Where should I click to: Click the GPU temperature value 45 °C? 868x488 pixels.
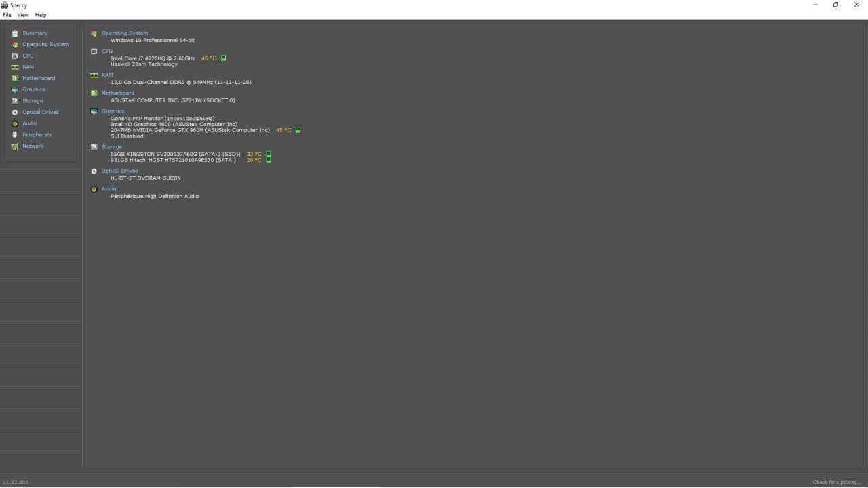(283, 130)
